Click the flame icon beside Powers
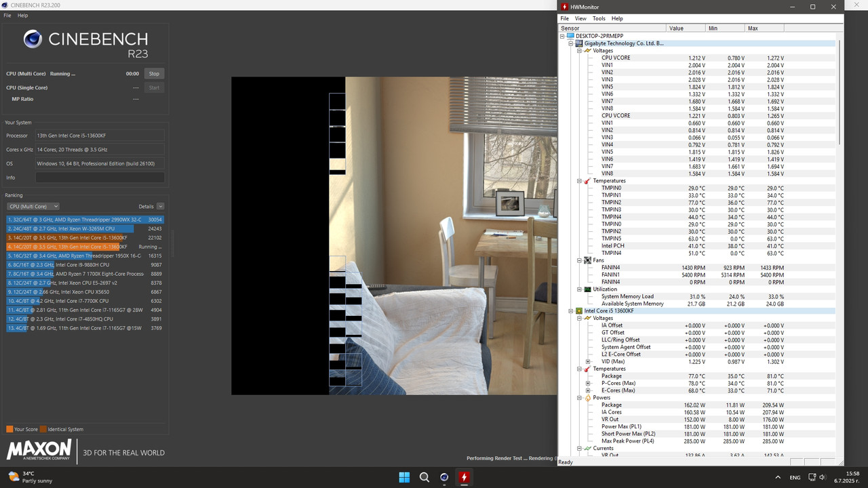 pyautogui.click(x=587, y=398)
